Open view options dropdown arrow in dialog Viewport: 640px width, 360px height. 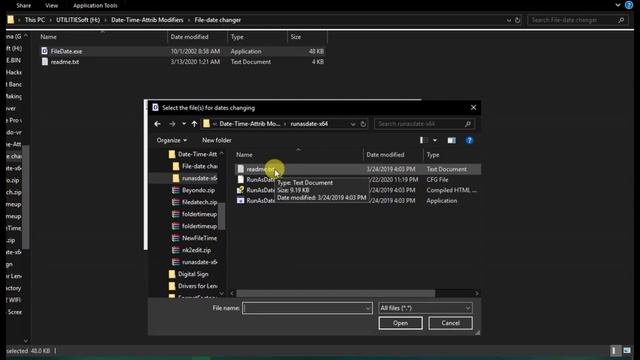(x=435, y=140)
